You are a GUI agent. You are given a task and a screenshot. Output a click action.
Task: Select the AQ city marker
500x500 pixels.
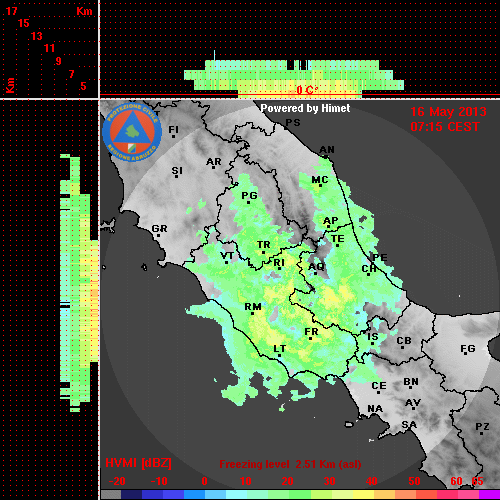316,268
